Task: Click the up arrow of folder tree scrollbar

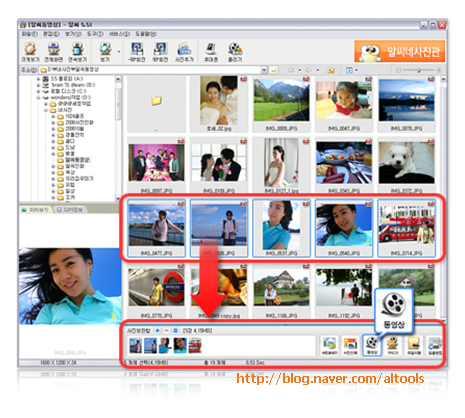Action: 118,79
